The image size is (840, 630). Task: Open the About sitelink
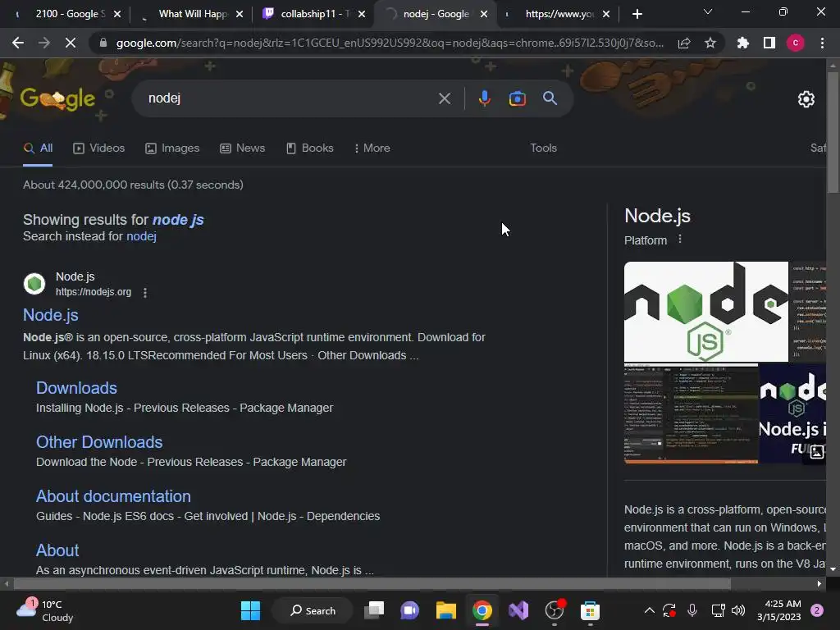coord(57,550)
